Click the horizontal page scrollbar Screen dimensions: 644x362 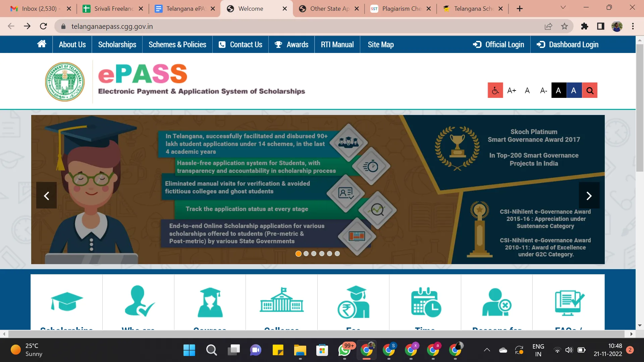(x=316, y=334)
